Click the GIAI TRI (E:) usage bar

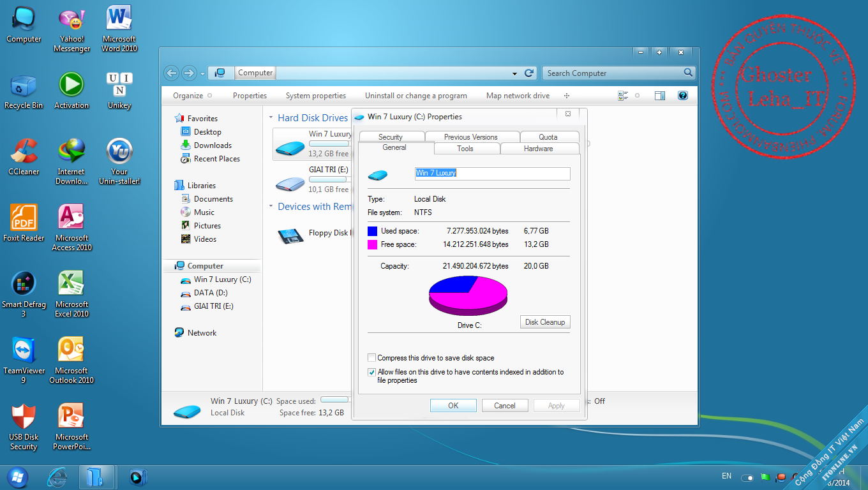point(329,179)
